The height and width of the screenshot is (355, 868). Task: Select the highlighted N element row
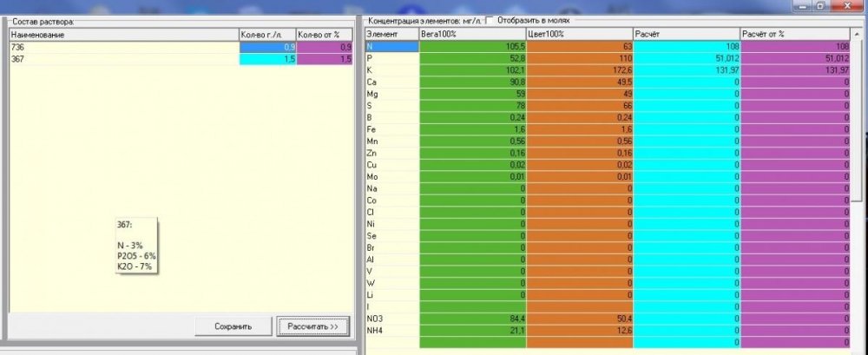[608, 47]
